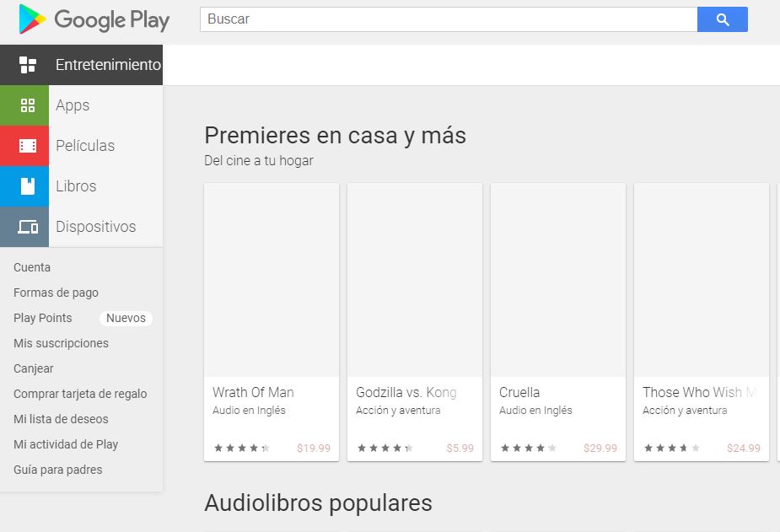
Task: Click the Canjear link
Action: pyautogui.click(x=34, y=368)
